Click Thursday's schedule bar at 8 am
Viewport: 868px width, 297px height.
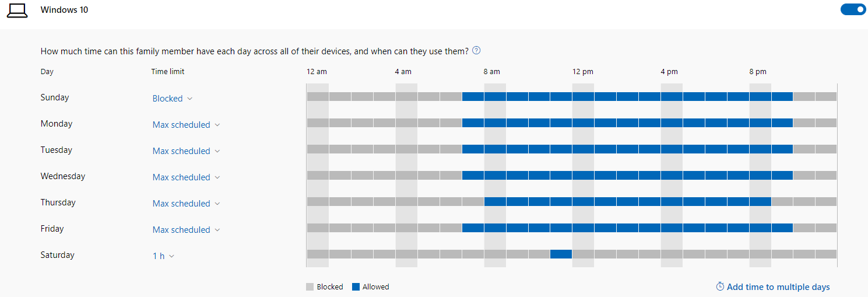click(495, 201)
